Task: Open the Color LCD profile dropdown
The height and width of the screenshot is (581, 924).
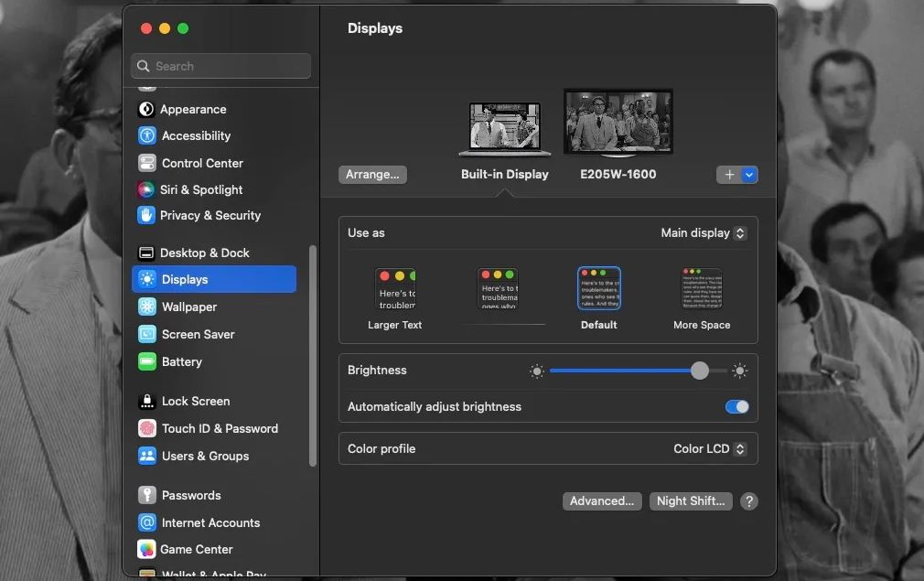Action: [x=709, y=448]
